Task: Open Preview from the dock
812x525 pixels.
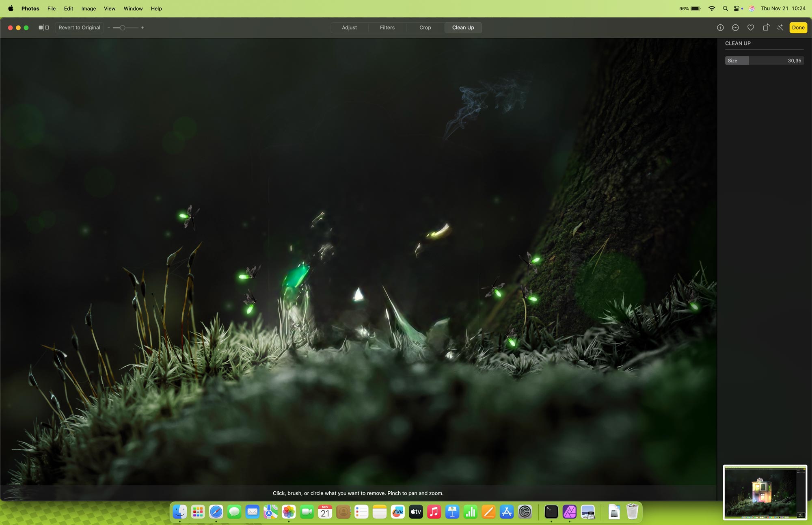Action: pos(588,512)
